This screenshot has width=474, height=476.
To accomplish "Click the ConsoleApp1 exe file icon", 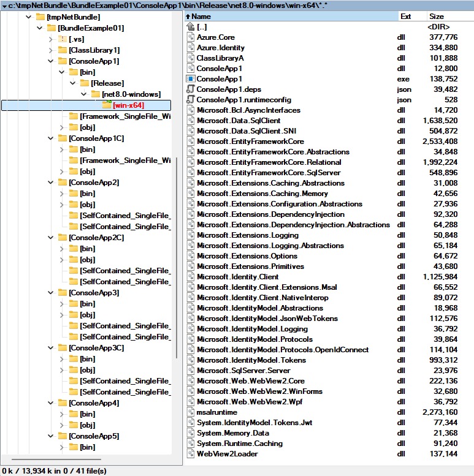I will (x=190, y=79).
